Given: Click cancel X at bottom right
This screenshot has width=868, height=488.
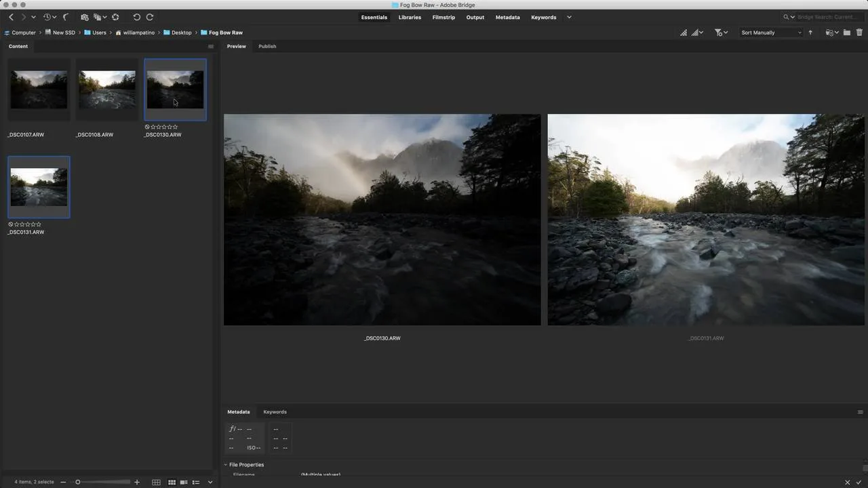Looking at the screenshot, I should coord(847,482).
